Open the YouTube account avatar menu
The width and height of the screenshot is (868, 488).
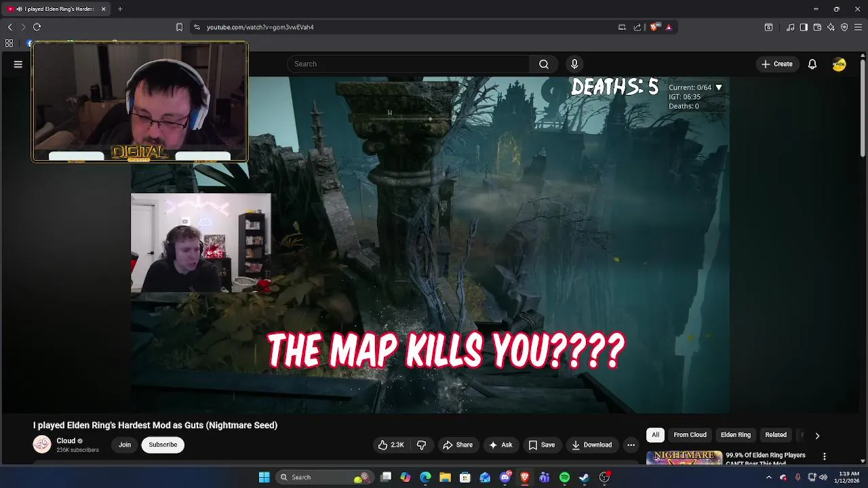click(840, 64)
